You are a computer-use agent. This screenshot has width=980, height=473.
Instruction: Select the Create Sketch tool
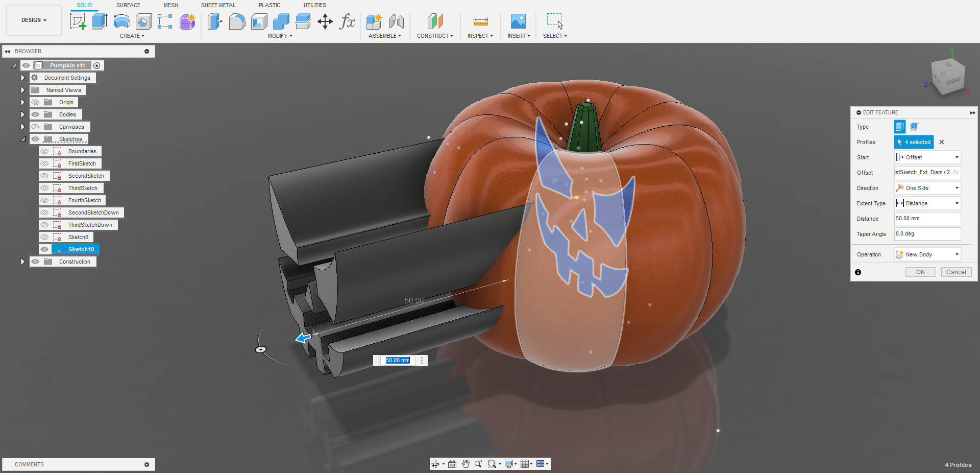(x=78, y=21)
